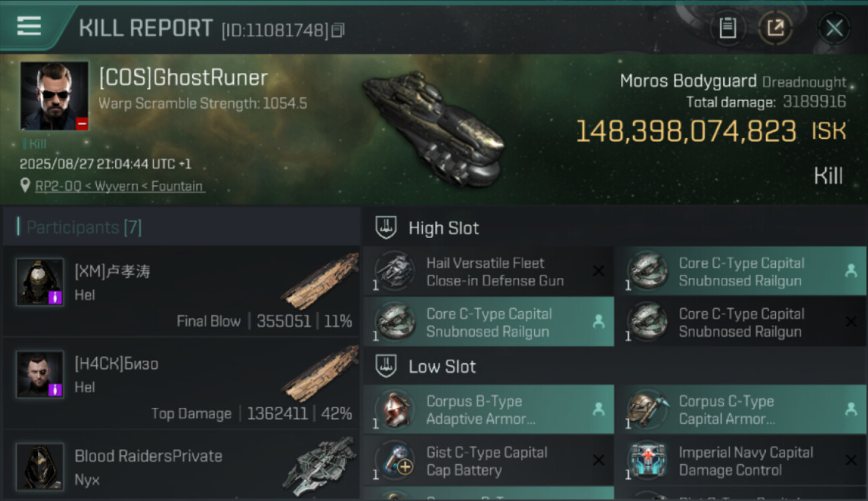868x501 pixels.
Task: Open the hamburger menu
Action: point(29,27)
